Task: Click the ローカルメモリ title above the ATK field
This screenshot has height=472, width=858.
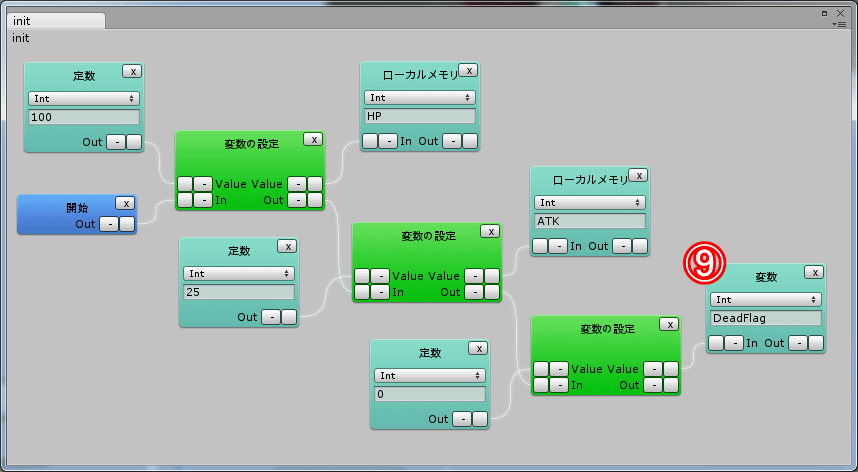Action: click(x=590, y=180)
